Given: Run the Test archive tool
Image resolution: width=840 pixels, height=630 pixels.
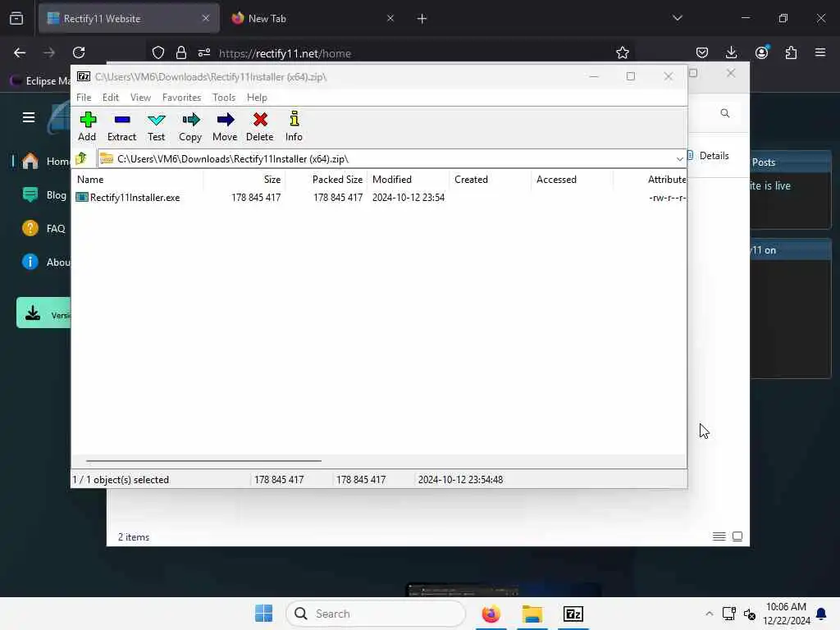Looking at the screenshot, I should click(x=157, y=126).
